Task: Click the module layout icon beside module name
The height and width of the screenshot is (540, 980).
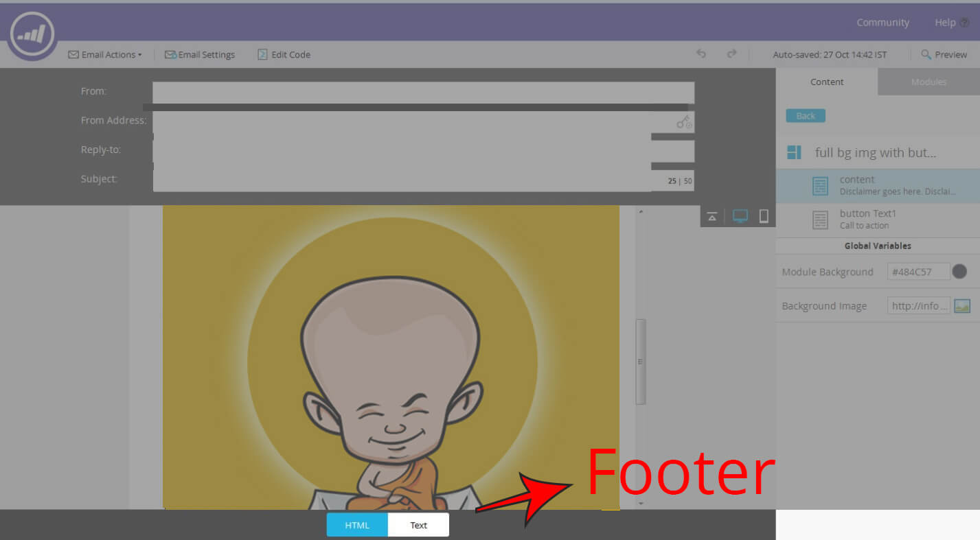Action: point(794,152)
